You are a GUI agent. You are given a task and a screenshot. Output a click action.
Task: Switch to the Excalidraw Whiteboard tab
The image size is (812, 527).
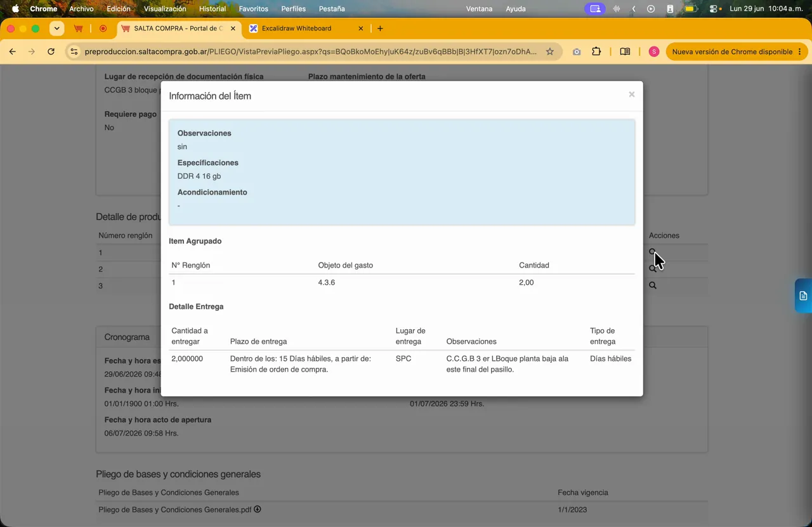coord(297,29)
